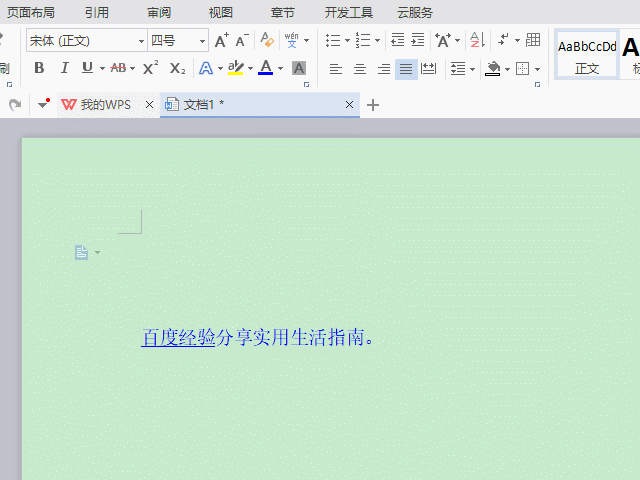Screen dimensions: 640x480
Task: Decrease paragraph indent
Action: pos(398,40)
